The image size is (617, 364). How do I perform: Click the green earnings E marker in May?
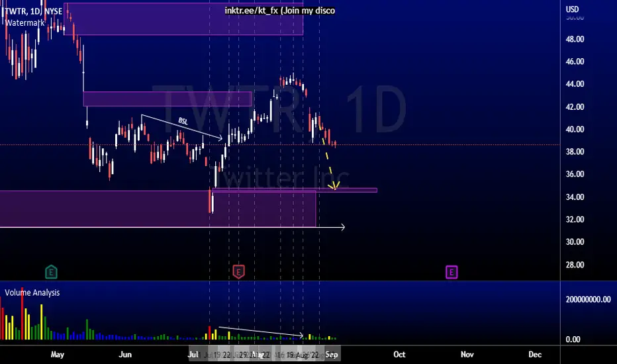pos(51,272)
